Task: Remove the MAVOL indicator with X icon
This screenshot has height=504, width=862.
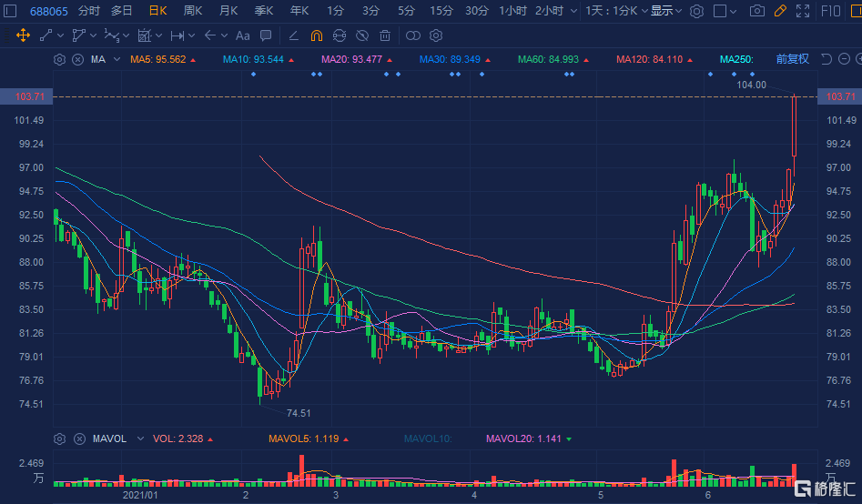Action: pyautogui.click(x=80, y=438)
